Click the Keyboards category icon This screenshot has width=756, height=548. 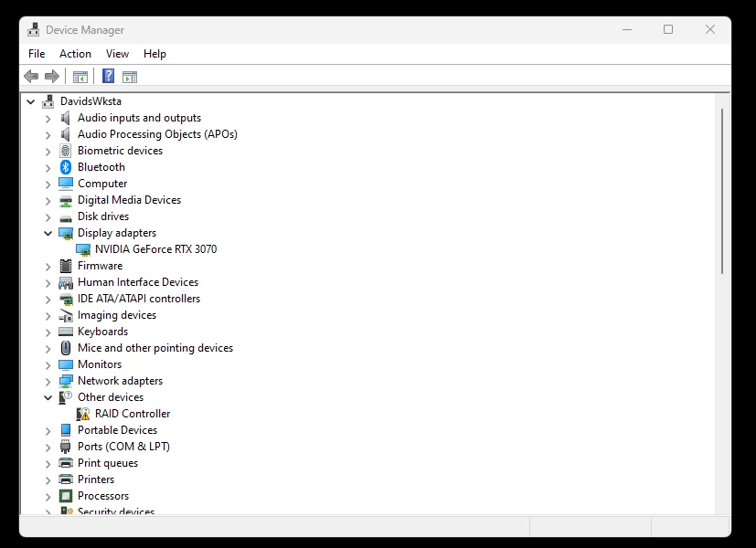[x=66, y=332]
